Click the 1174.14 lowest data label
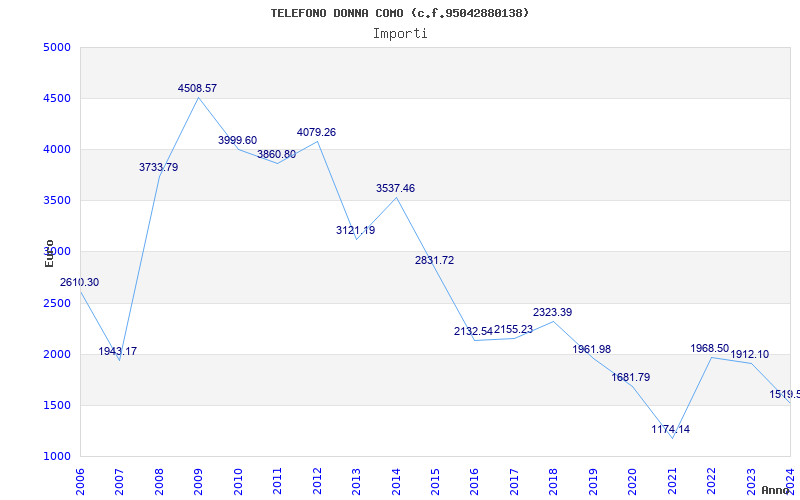 (670, 430)
